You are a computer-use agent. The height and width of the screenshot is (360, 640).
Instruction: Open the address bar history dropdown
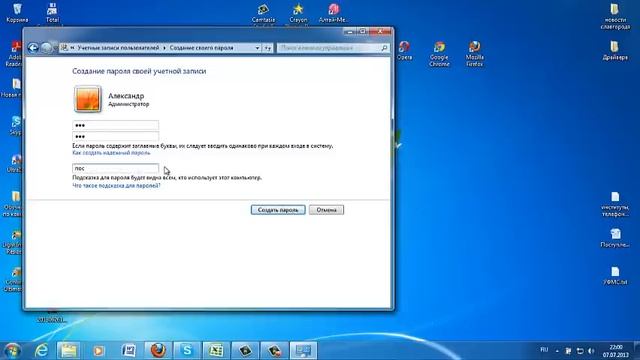(257, 48)
